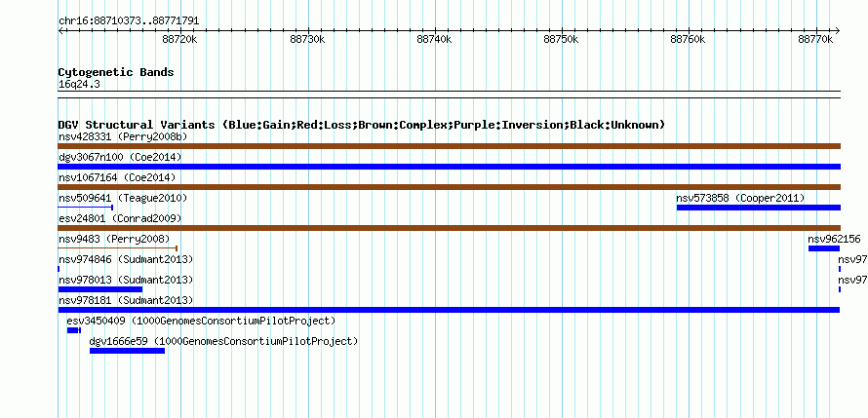
Task: Click the blue bar under dgv1666e59
Action: (128, 351)
